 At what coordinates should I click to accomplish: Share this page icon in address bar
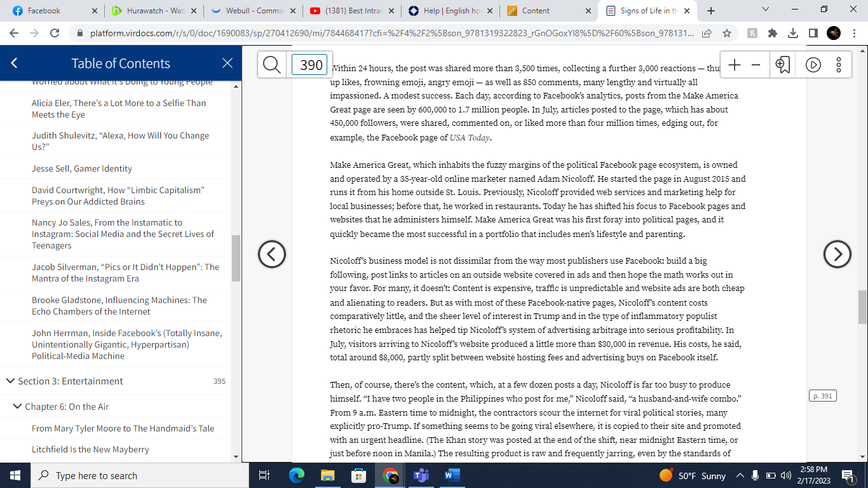[707, 33]
